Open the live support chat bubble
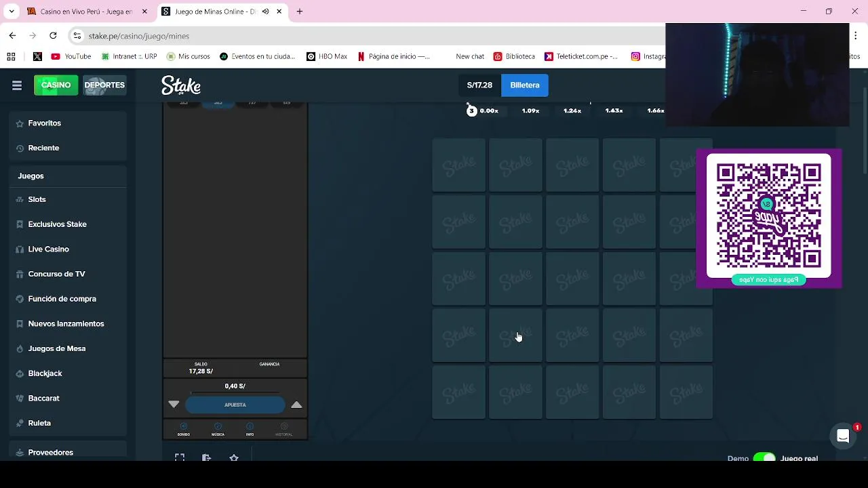The image size is (868, 488). [x=843, y=436]
